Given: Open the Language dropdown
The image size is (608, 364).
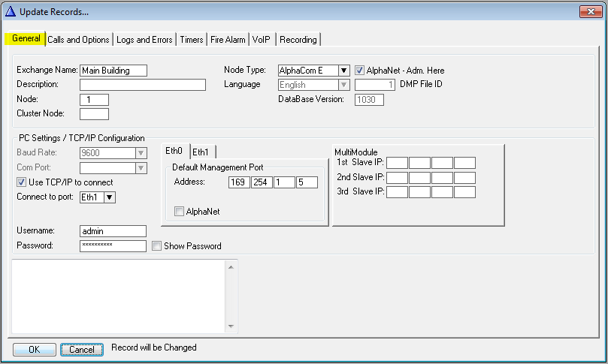Looking at the screenshot, I should 343,85.
